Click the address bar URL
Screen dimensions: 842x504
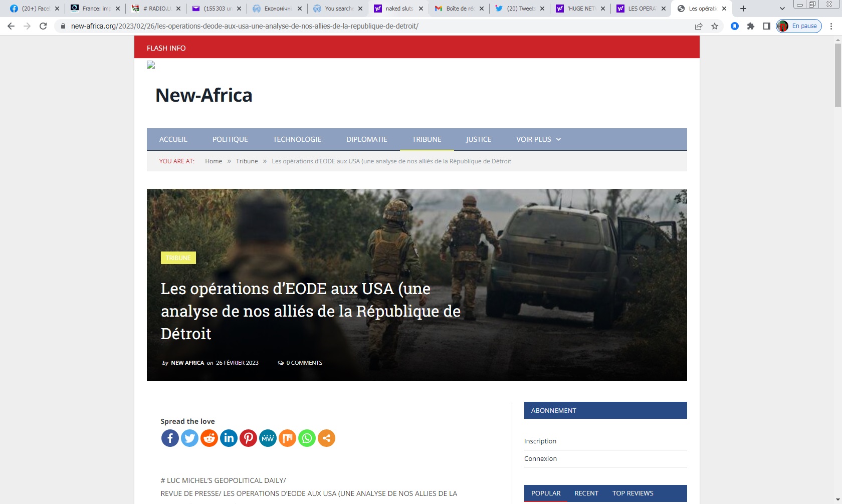pyautogui.click(x=245, y=26)
